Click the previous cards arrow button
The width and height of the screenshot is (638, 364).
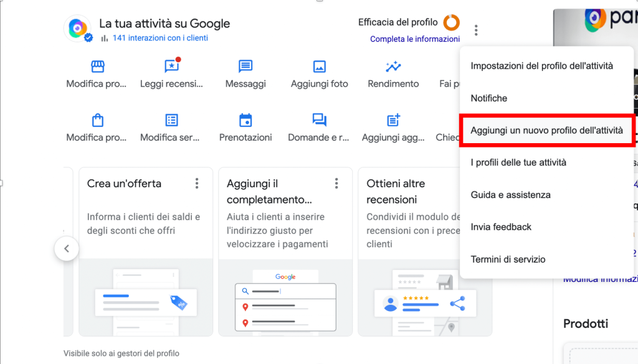(67, 249)
